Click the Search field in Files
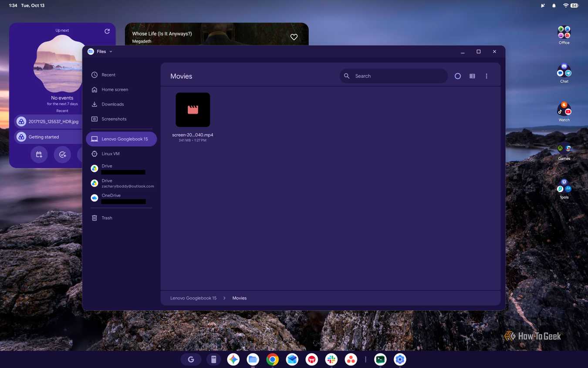The height and width of the screenshot is (368, 588). coord(393,76)
